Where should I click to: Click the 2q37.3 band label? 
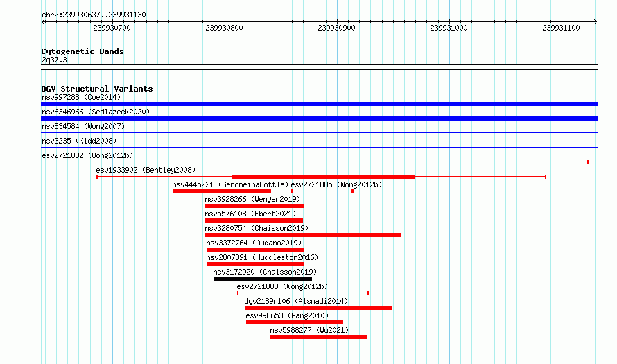(x=54, y=60)
